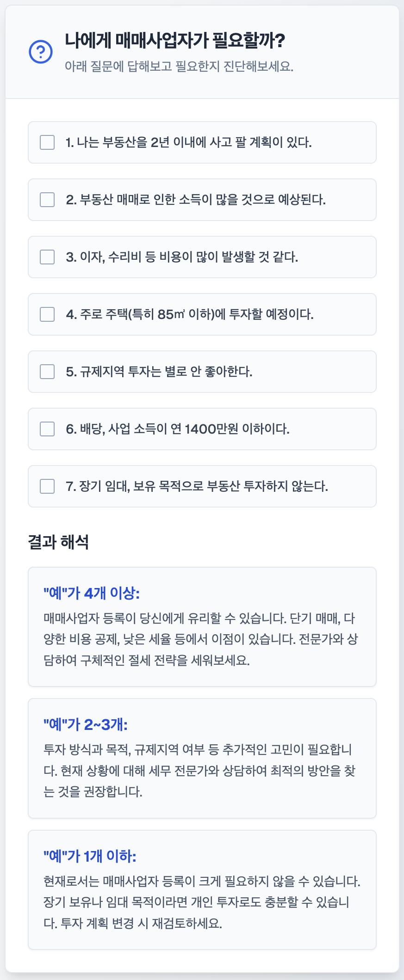Click the label text '2. 부동산 매매로 인한 소득이 많을 것으로 예상된다.'

196,200
